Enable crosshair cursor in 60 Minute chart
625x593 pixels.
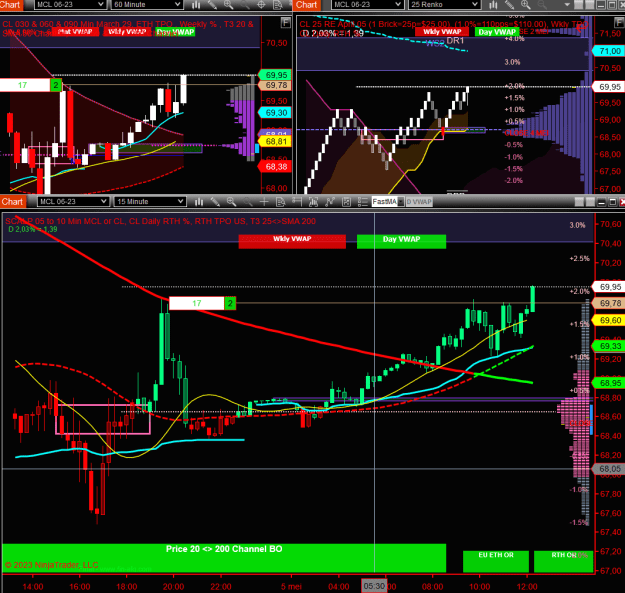pos(261,5)
